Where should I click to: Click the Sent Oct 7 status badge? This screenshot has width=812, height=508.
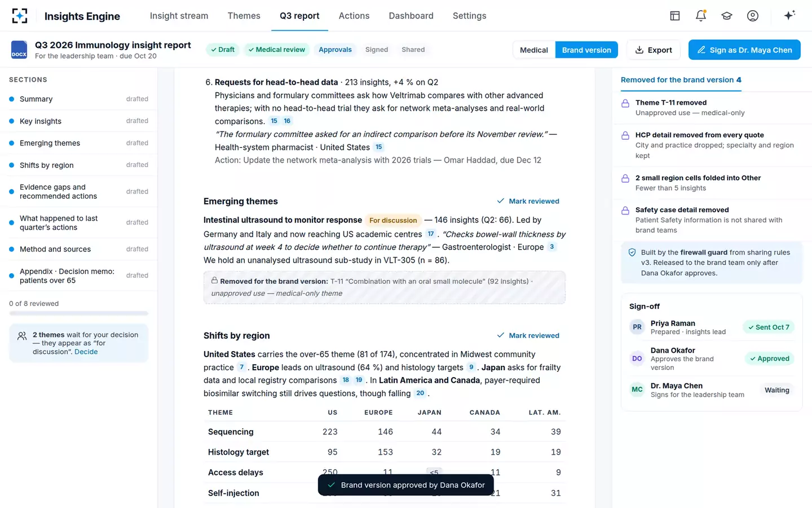coord(769,327)
